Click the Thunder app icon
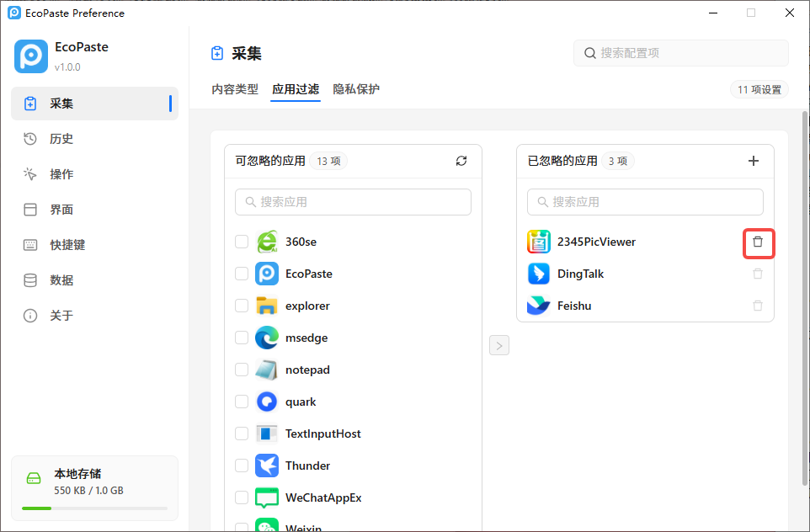This screenshot has width=810, height=532. click(x=267, y=465)
